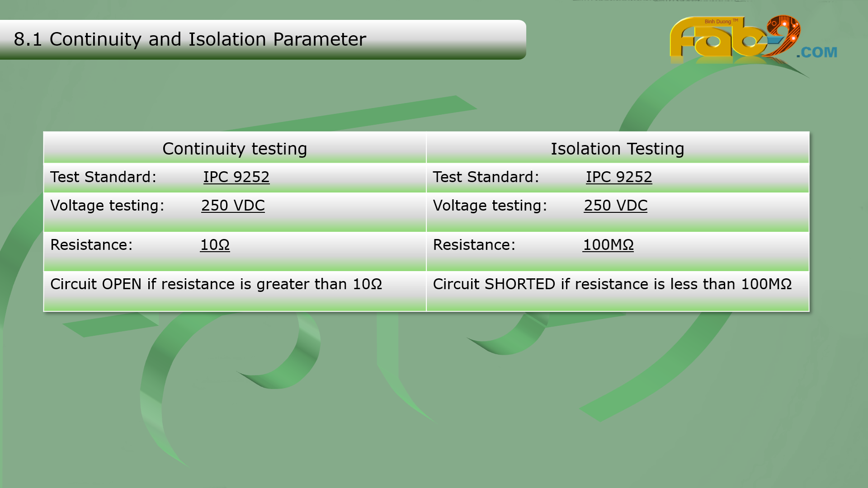Click the 250 VDC link in Continuity column
This screenshot has width=868, height=488.
pyautogui.click(x=233, y=206)
